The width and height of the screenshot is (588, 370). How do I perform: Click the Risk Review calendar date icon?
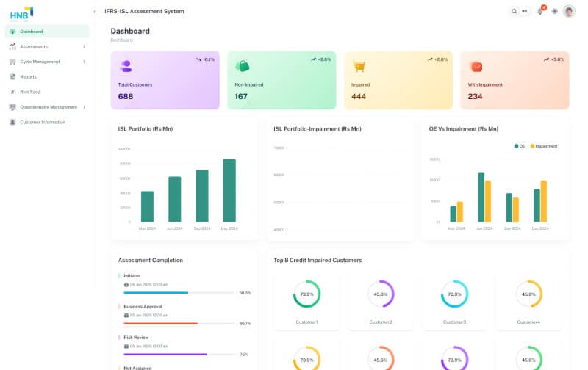pos(126,347)
